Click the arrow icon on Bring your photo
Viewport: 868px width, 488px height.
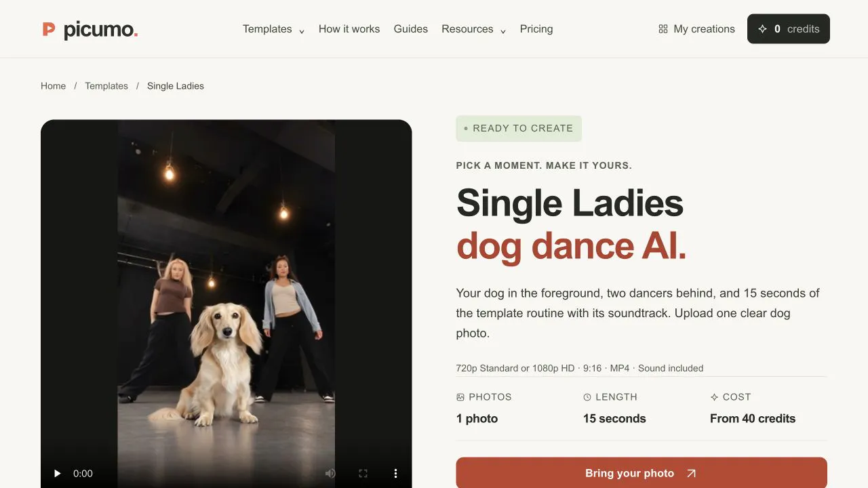(x=691, y=473)
